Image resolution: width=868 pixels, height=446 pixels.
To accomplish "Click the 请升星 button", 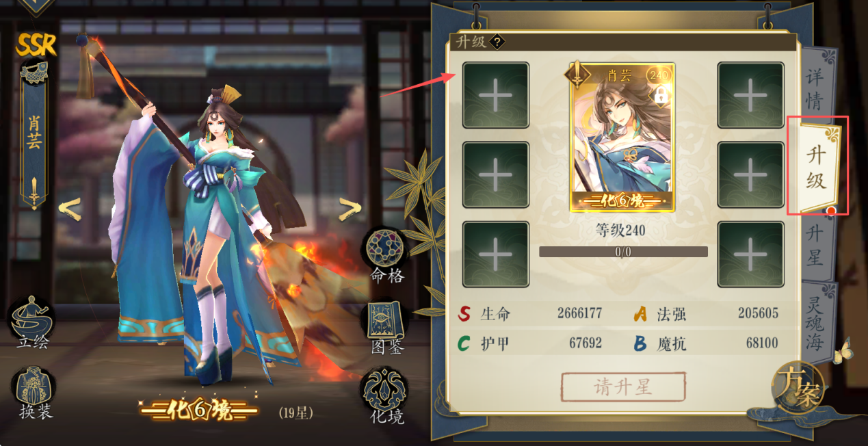I will (x=623, y=387).
